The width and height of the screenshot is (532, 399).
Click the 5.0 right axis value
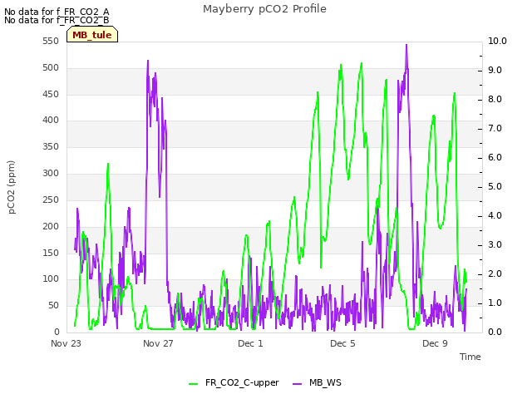click(x=495, y=186)
